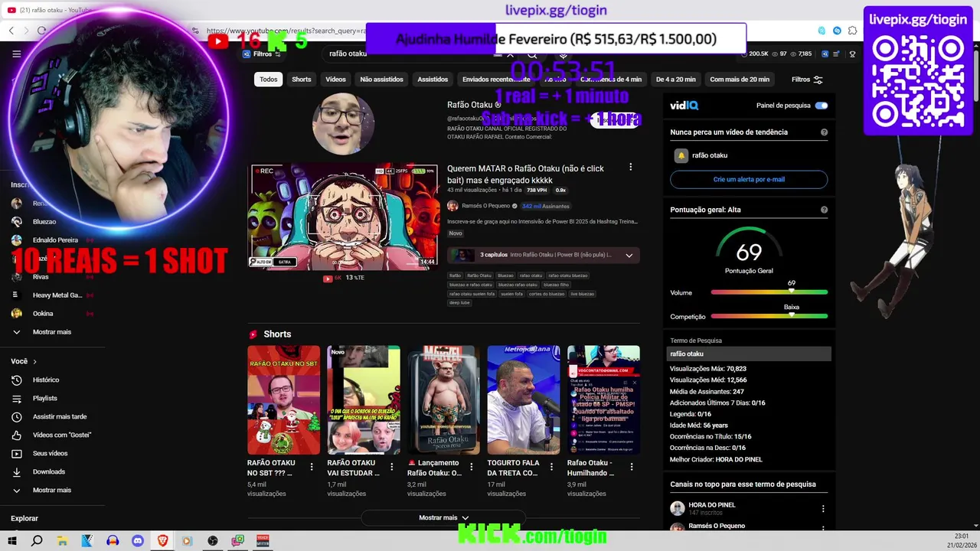Open the Filtros sliders button on the right
This screenshot has width=980, height=551.
coord(807,80)
